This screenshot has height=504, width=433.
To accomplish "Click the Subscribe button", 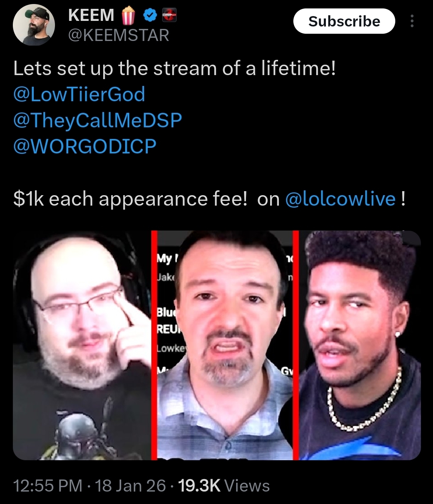I will (344, 21).
